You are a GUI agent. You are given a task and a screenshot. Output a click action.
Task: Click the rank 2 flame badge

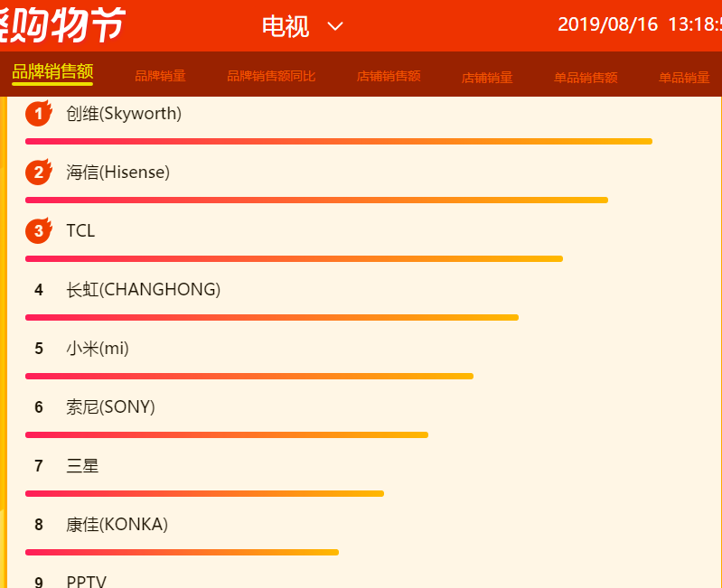coord(39,173)
